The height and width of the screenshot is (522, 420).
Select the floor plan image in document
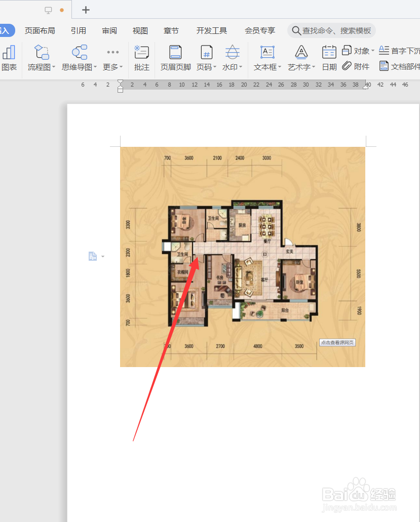tap(243, 257)
